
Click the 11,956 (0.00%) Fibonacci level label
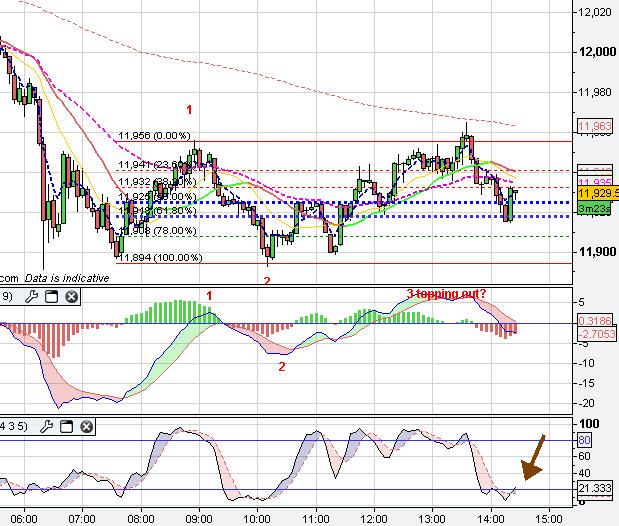[x=153, y=137]
